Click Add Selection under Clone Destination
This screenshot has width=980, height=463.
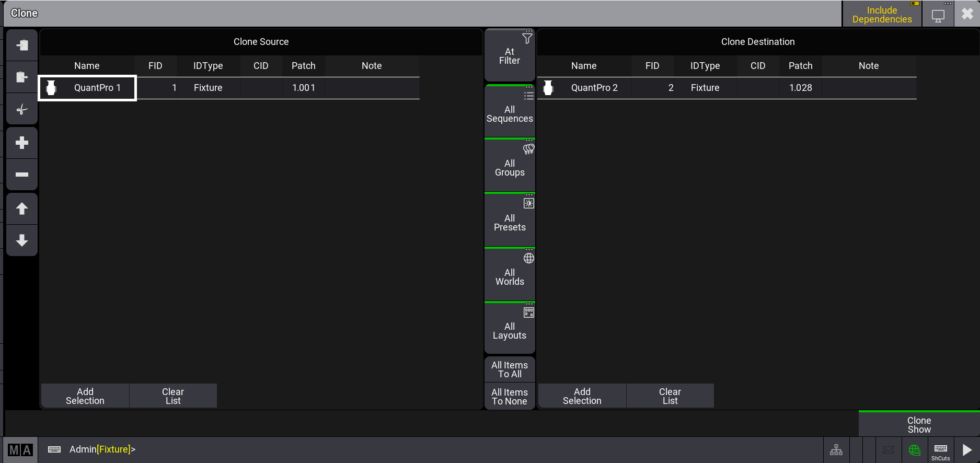tap(582, 396)
